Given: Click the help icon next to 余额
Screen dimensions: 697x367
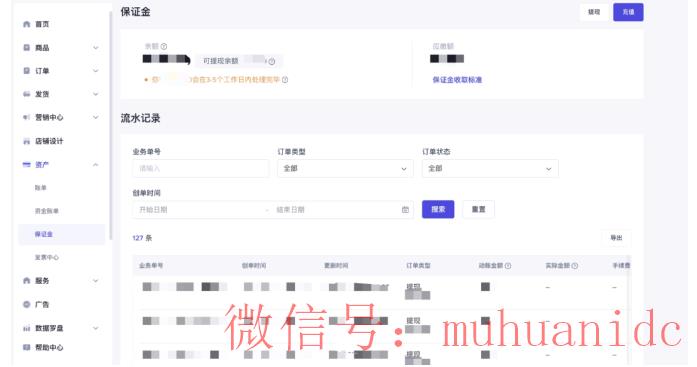Looking at the screenshot, I should point(164,46).
